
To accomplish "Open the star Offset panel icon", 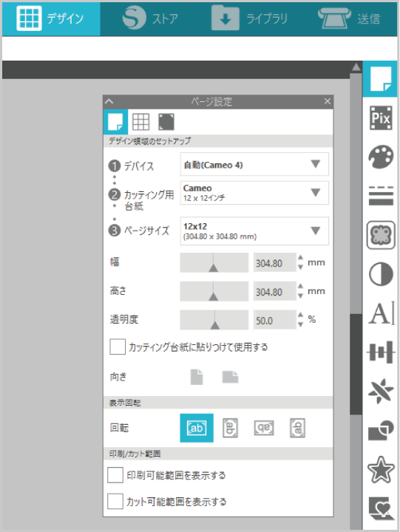I will point(381,470).
